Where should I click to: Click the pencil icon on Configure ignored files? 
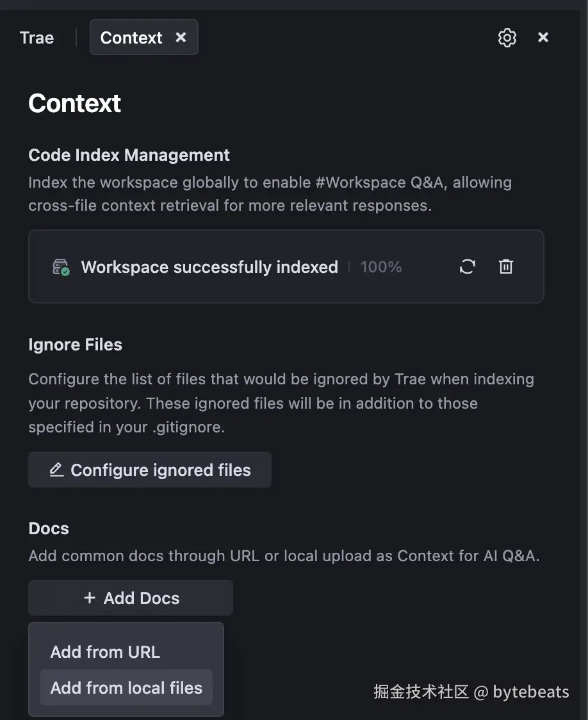56,470
